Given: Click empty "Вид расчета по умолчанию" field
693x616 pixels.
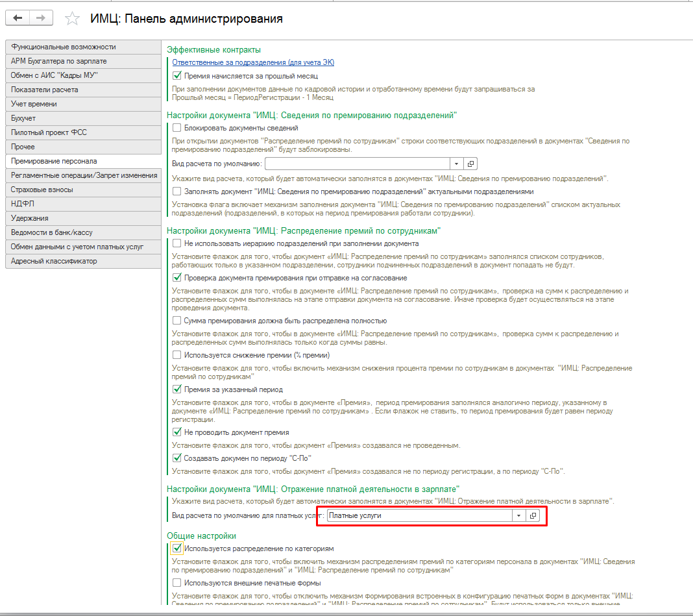Looking at the screenshot, I should pos(357,164).
